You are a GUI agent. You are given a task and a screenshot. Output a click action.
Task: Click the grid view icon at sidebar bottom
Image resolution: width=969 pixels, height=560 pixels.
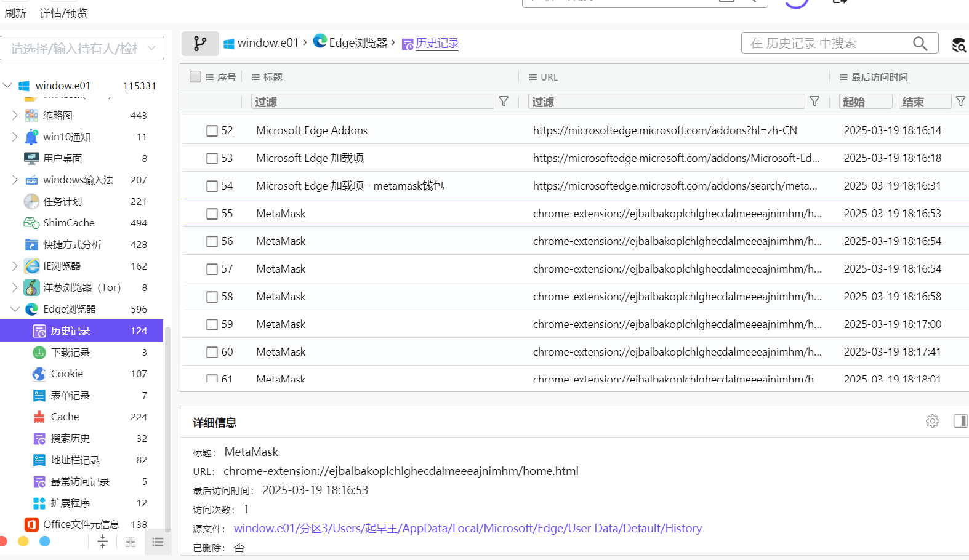tap(131, 542)
